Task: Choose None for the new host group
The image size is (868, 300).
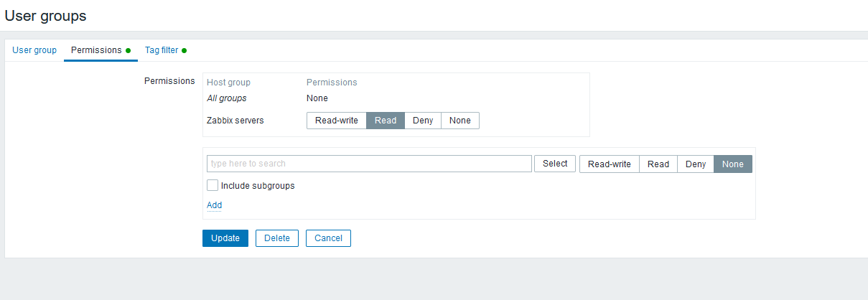Action: pyautogui.click(x=733, y=164)
